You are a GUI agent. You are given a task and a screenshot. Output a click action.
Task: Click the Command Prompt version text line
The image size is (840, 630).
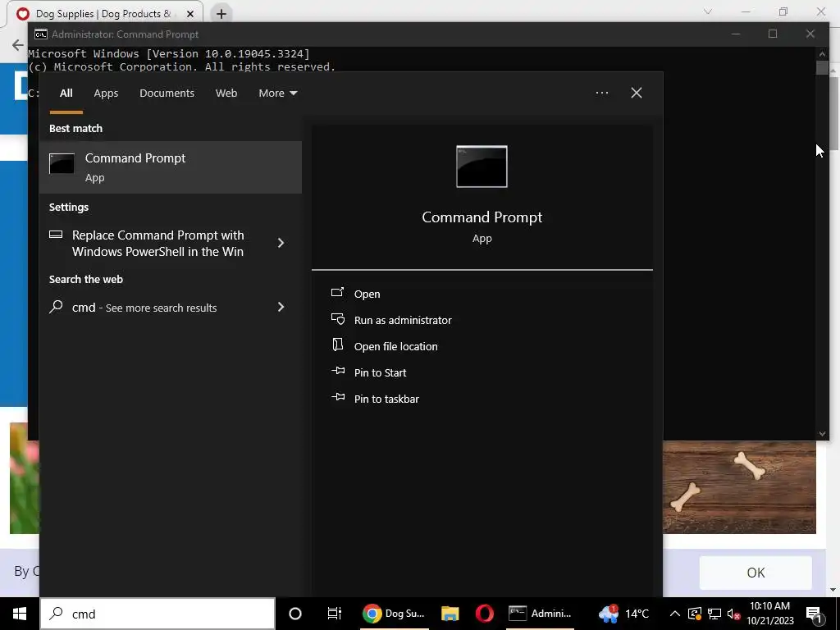coord(169,53)
